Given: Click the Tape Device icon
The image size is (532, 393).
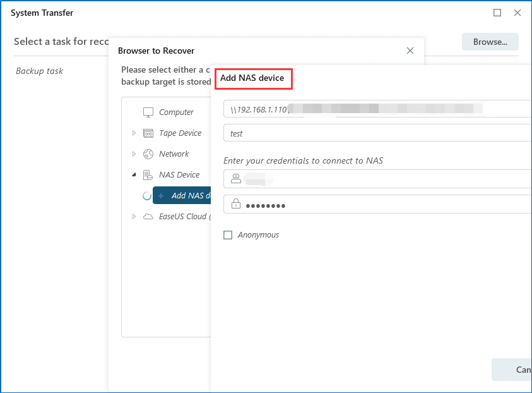Looking at the screenshot, I should 148,133.
